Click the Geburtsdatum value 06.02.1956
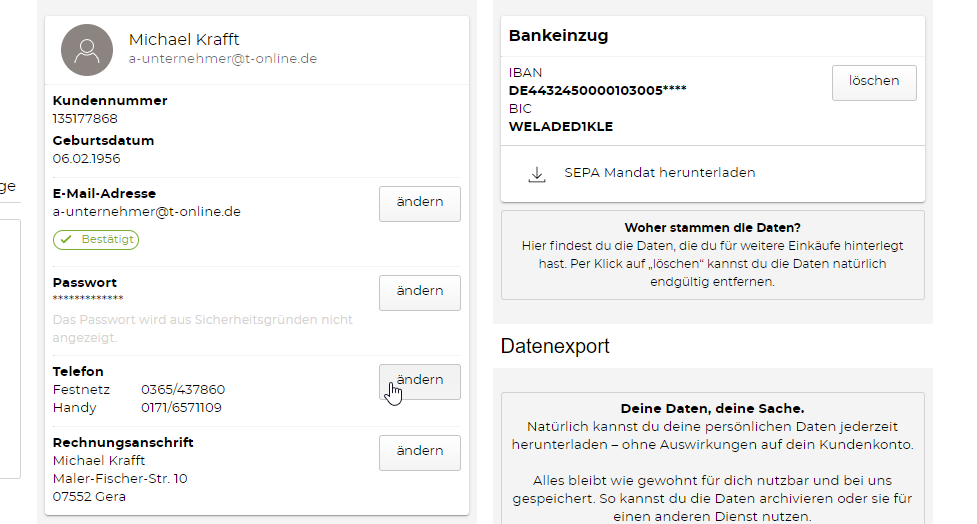 click(x=86, y=158)
